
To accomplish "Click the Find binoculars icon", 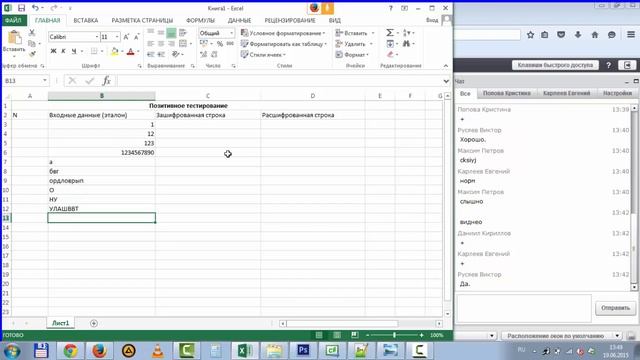I will pos(407,43).
